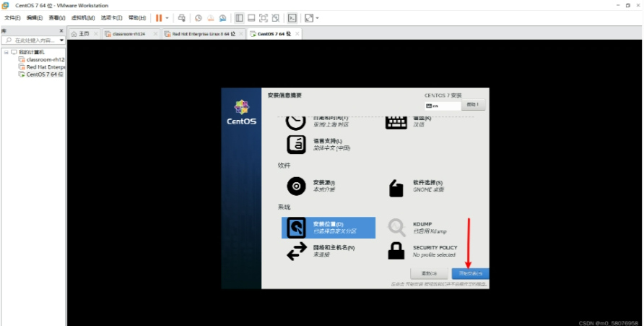This screenshot has width=644, height=326.
Task: Pause the virtual machine using the pause icon
Action: point(159,18)
